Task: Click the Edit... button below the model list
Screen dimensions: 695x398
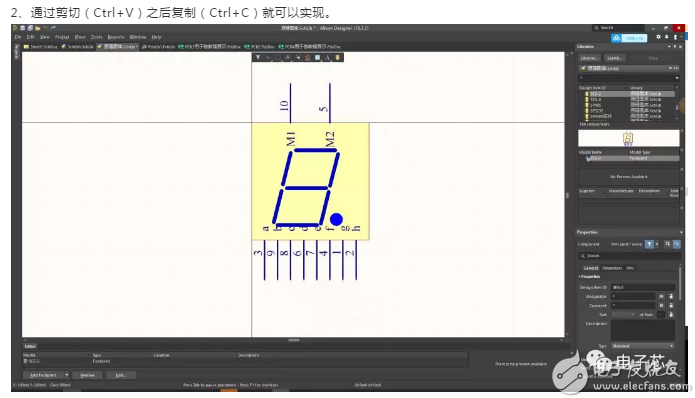Action: (121, 375)
